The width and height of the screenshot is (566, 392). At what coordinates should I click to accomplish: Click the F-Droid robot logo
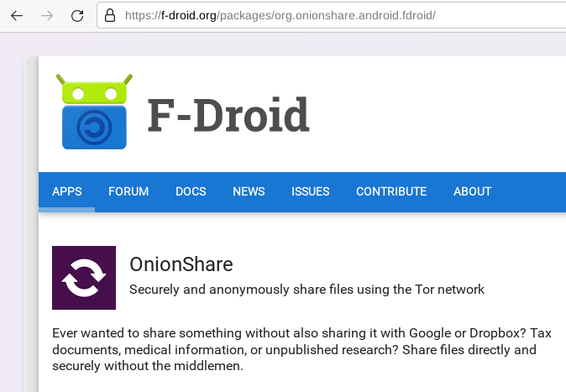94,112
